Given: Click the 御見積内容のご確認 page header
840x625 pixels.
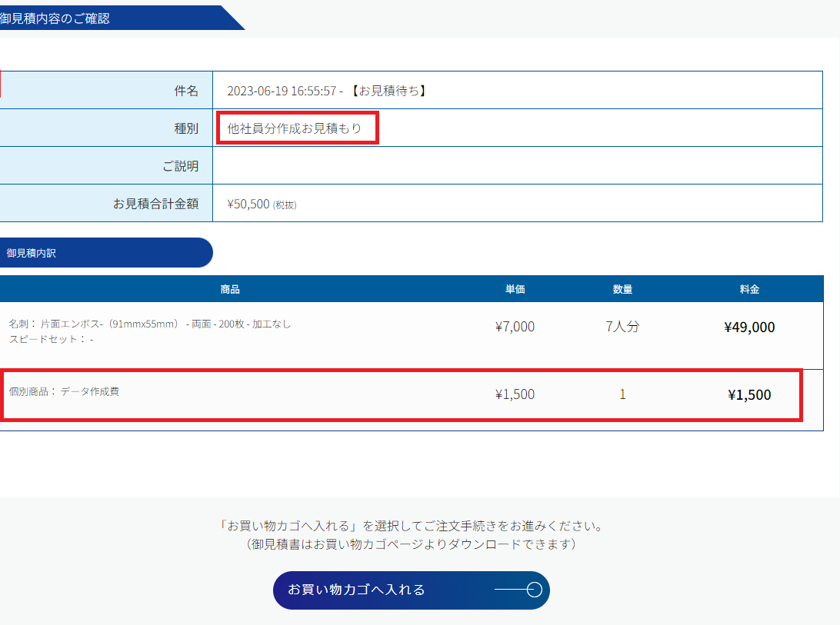Looking at the screenshot, I should coord(55,18).
